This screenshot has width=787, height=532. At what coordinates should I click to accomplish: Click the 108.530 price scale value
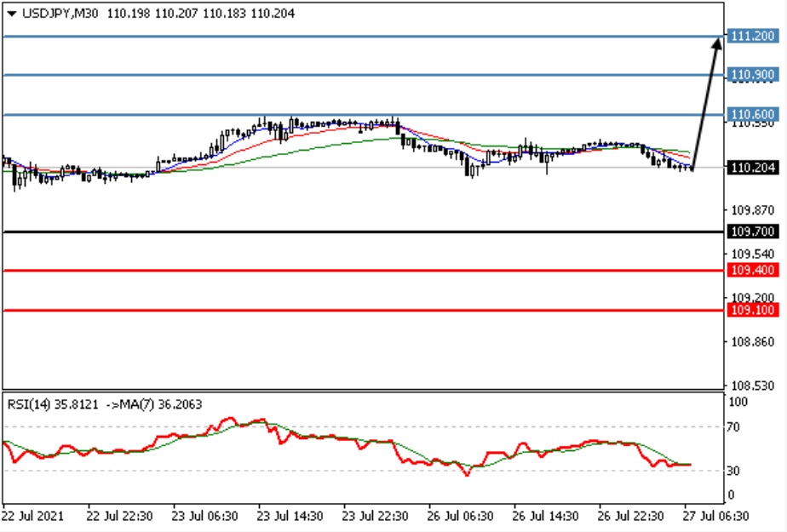click(x=752, y=386)
